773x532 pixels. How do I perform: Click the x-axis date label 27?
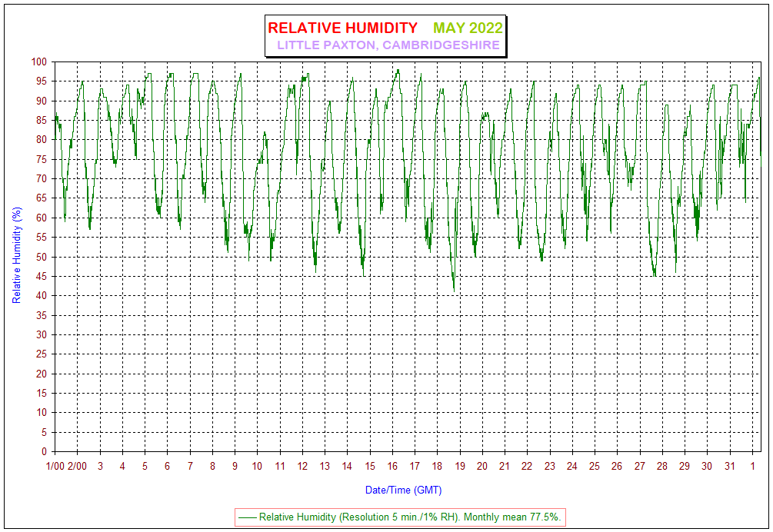tap(639, 466)
